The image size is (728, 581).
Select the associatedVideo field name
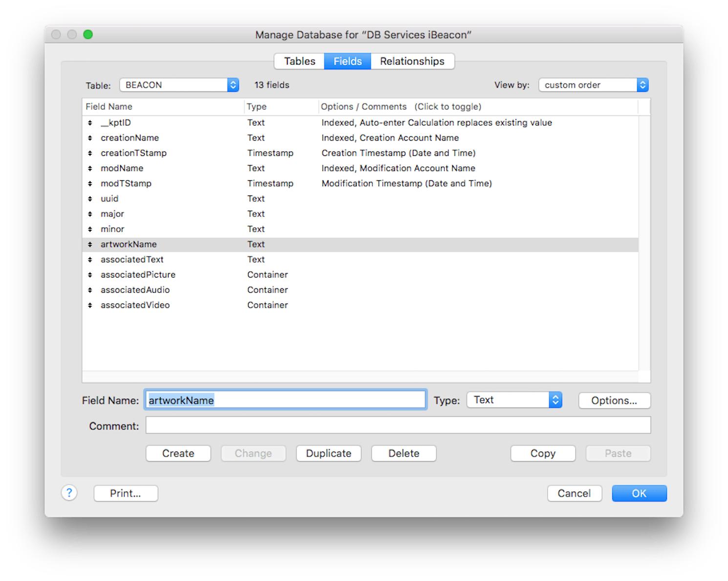point(135,305)
